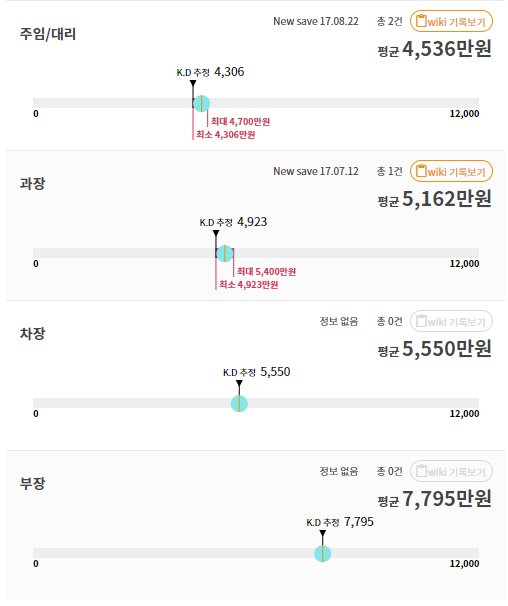The image size is (508, 606).
Task: Click clipboard icon in 주임/대리 wiki button
Action: pos(421,21)
